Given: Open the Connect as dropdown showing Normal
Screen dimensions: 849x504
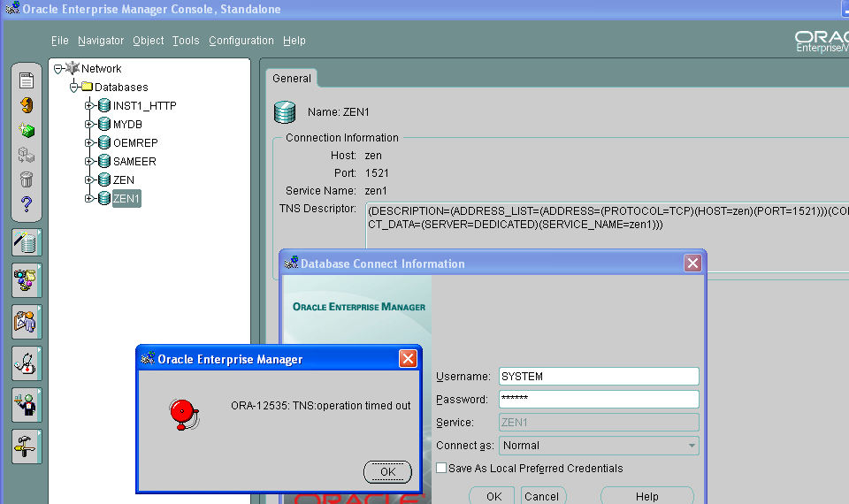Looking at the screenshot, I should point(599,446).
